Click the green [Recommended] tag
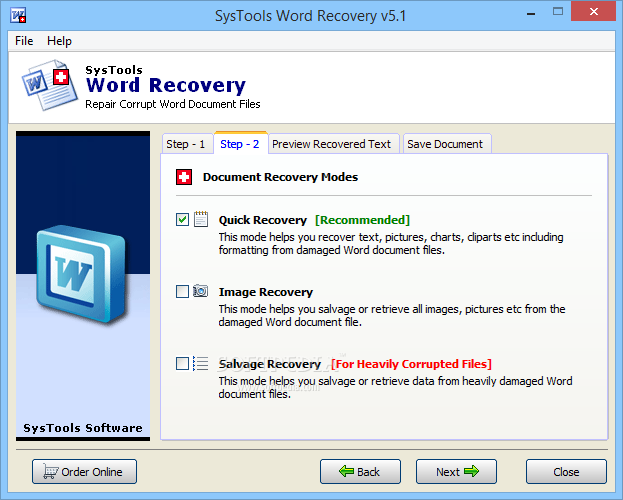This screenshot has width=623, height=500. (x=362, y=220)
